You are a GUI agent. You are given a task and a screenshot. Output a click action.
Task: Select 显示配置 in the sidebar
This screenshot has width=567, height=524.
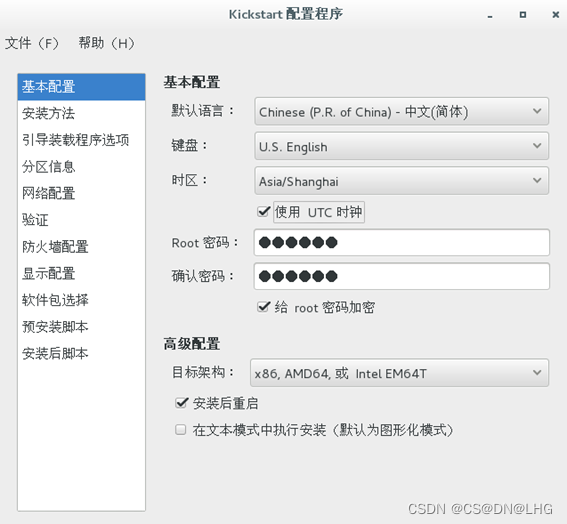(81, 273)
